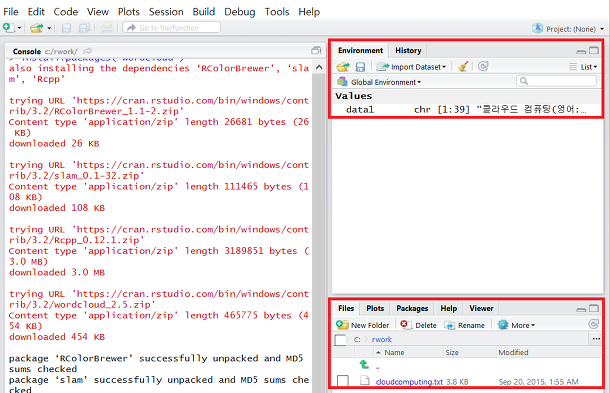Open the File menu

tap(11, 12)
